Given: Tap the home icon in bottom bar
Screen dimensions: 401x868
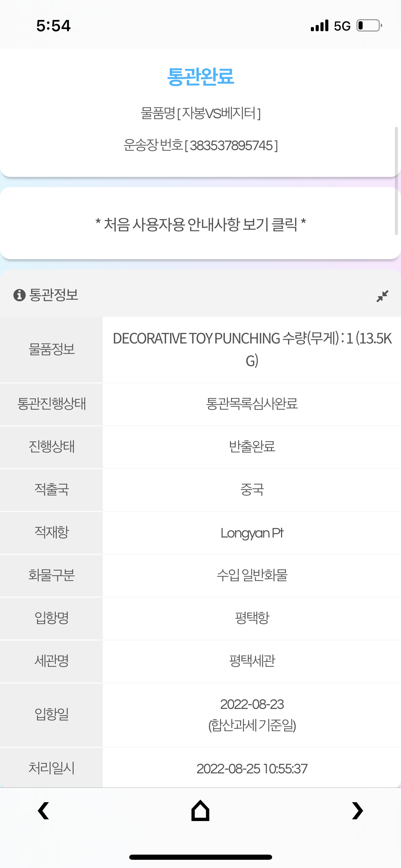Looking at the screenshot, I should pos(200,810).
